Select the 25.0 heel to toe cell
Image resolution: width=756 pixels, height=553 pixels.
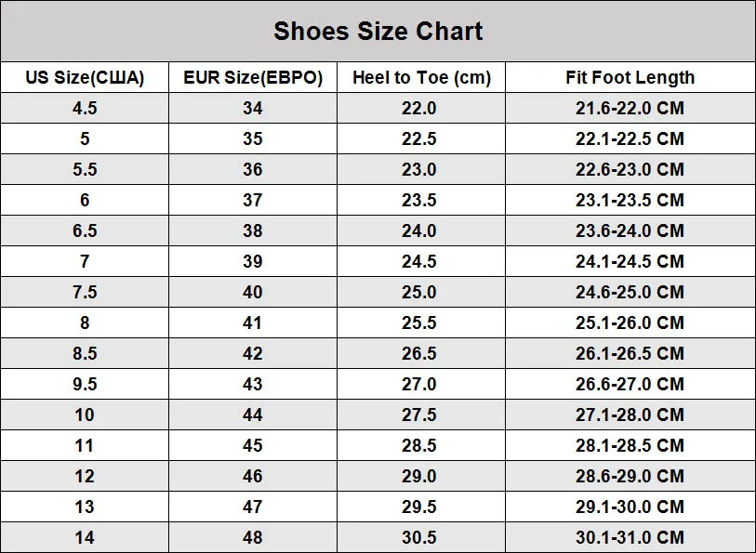[418, 292]
